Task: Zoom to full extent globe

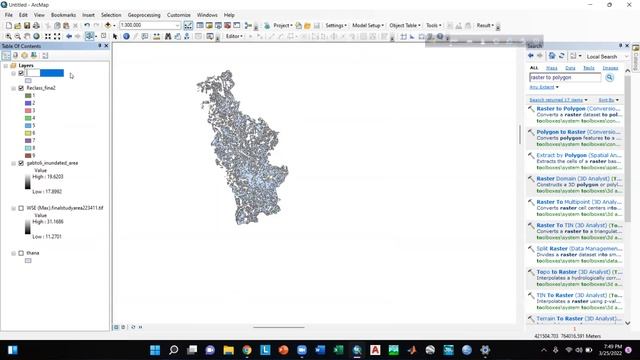Action: (36, 36)
